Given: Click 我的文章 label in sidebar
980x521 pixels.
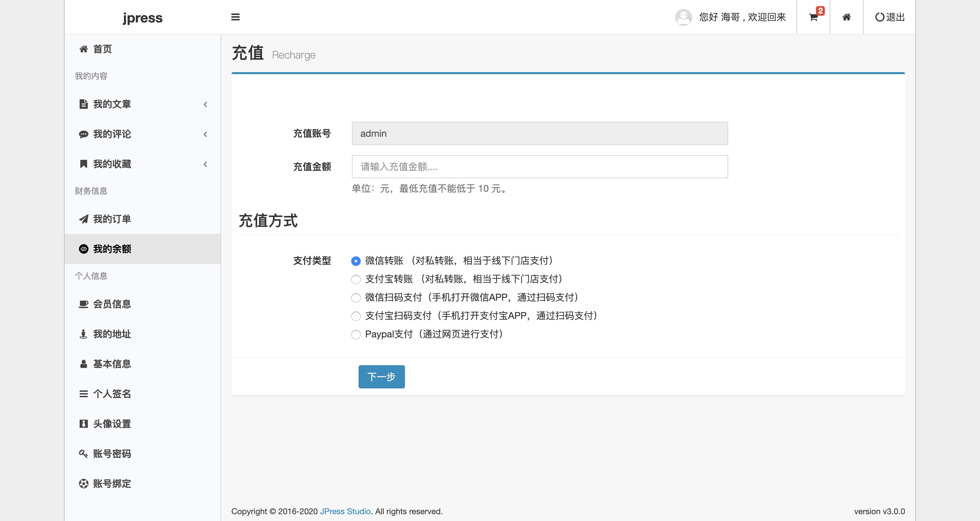Looking at the screenshot, I should 112,104.
